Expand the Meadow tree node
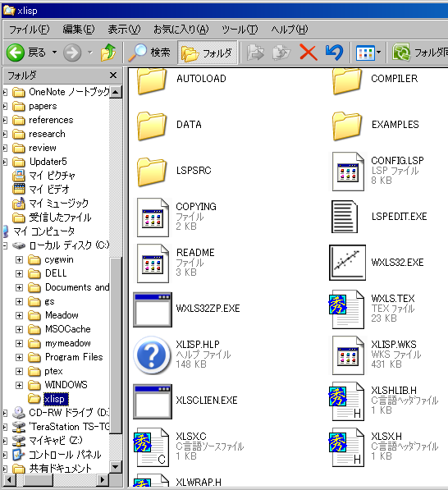 point(20,315)
